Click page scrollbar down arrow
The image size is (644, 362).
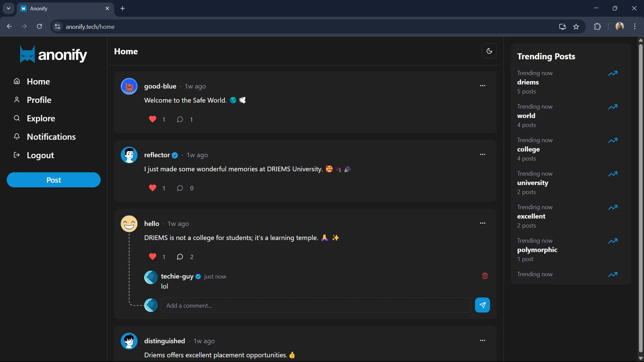641,358
